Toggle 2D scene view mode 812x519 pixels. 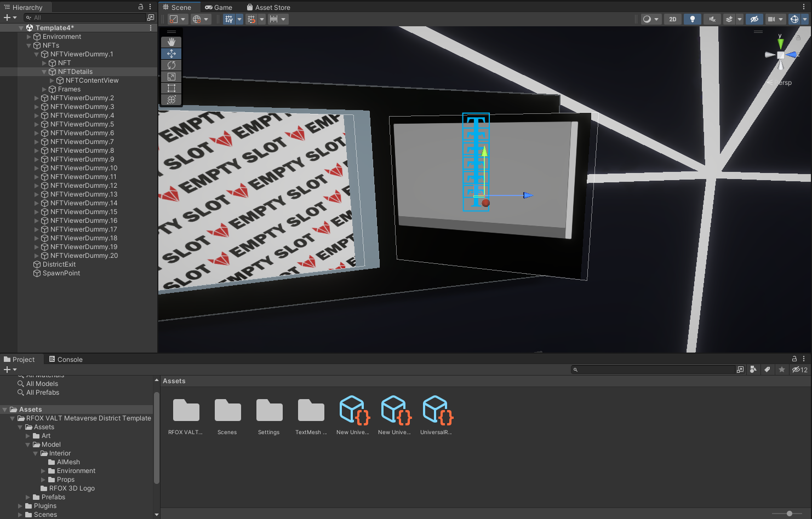click(673, 19)
